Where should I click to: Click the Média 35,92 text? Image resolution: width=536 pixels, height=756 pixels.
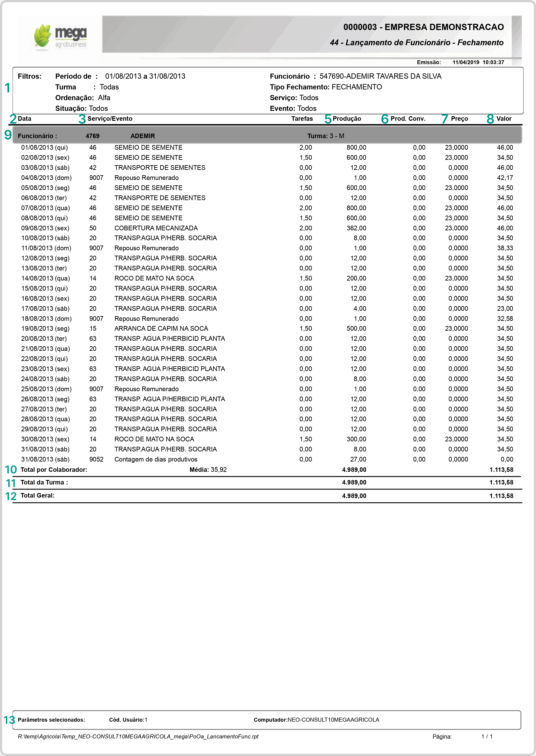(x=208, y=469)
